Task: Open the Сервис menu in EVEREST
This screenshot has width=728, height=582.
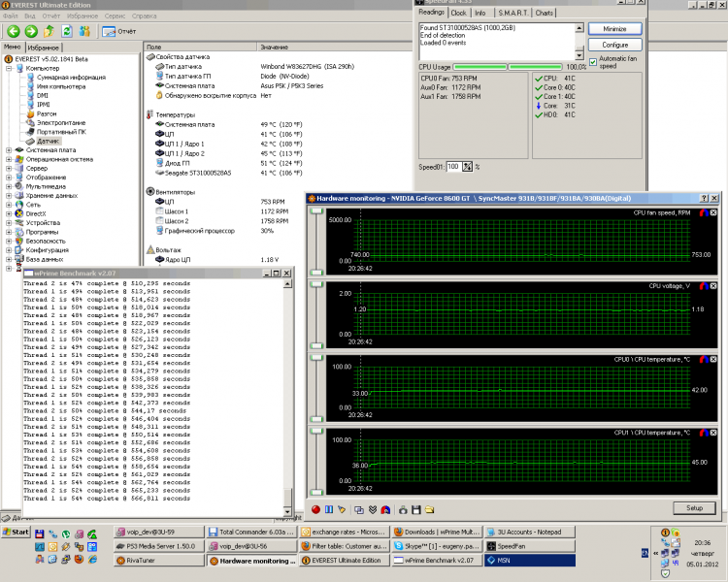Action: (x=115, y=16)
